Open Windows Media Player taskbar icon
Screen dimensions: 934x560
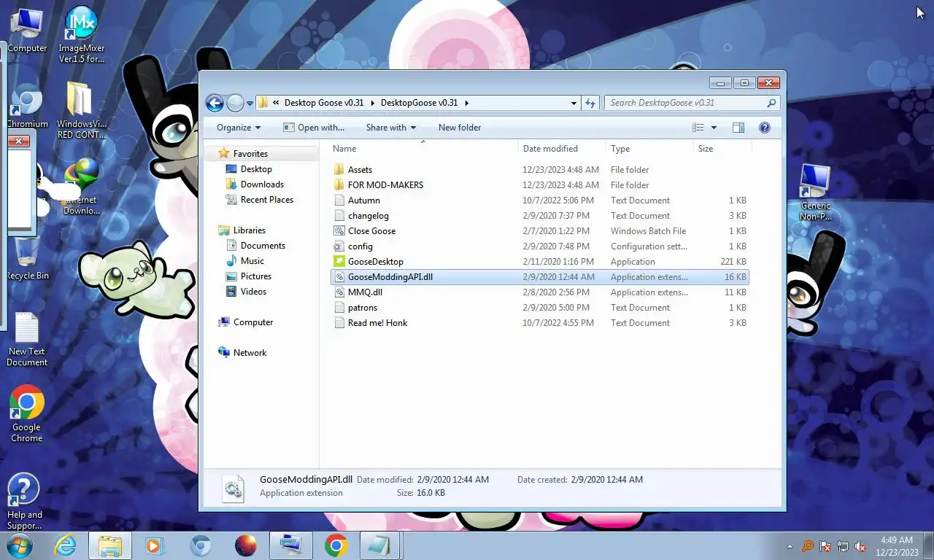(155, 545)
